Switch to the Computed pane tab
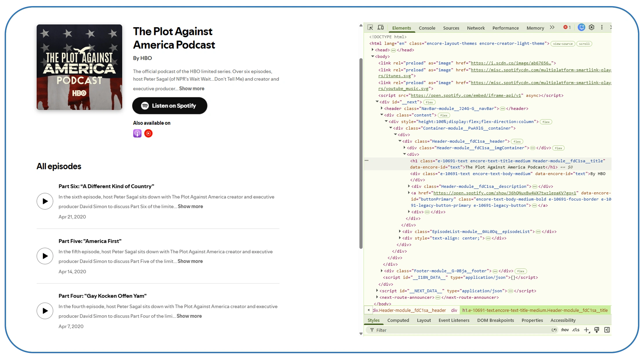This screenshot has width=644, height=359. [x=398, y=320]
